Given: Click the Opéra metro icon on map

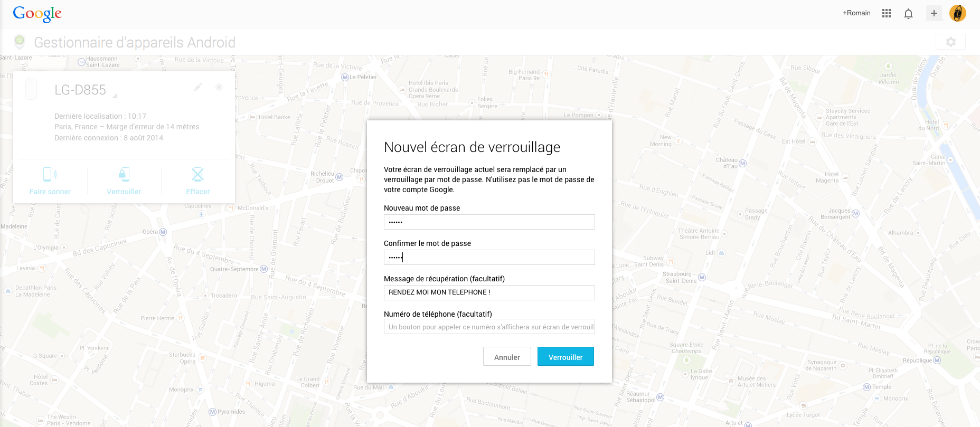Looking at the screenshot, I should (x=163, y=232).
